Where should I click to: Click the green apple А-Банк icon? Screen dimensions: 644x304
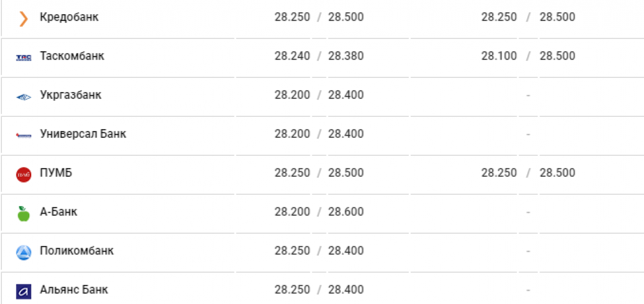pos(24,213)
